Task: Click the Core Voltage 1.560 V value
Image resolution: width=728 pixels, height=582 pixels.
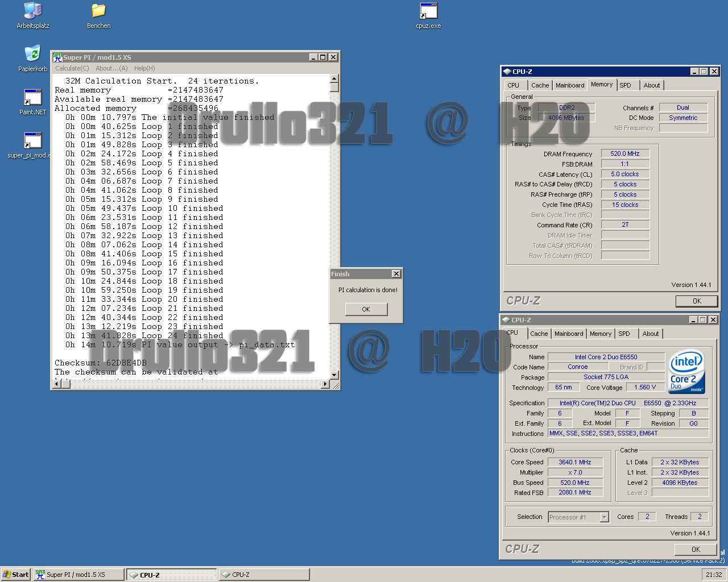Action: (645, 387)
